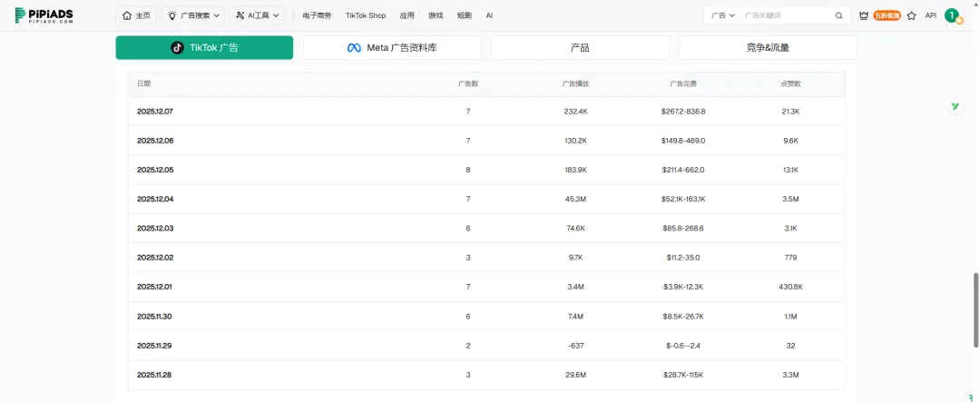This screenshot has height=402, width=980.
Task: Open the API link
Action: click(930, 15)
